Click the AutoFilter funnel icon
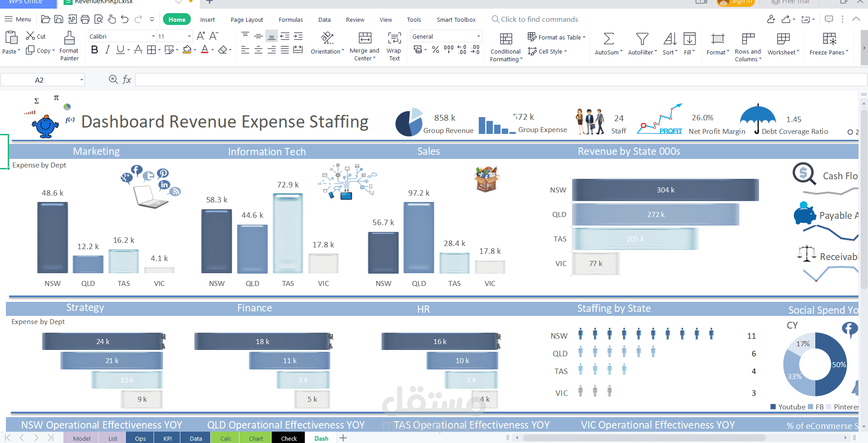This screenshot has width=868, height=443. click(x=642, y=39)
